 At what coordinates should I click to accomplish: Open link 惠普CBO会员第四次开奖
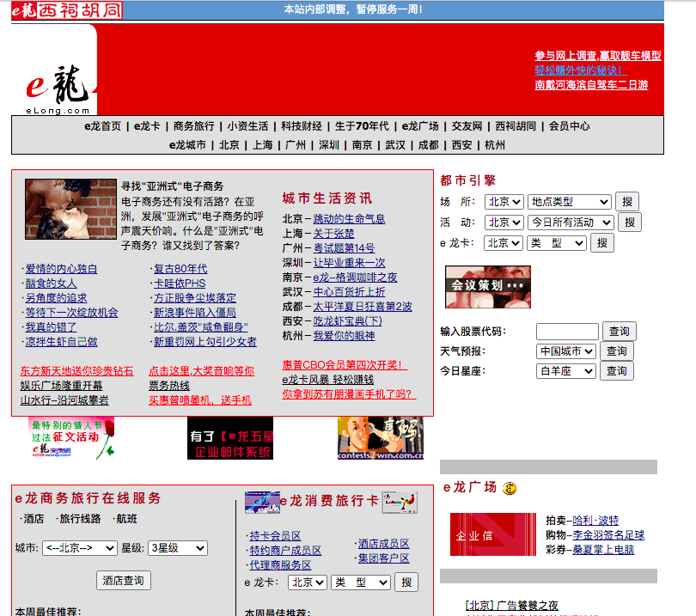[x=345, y=365]
